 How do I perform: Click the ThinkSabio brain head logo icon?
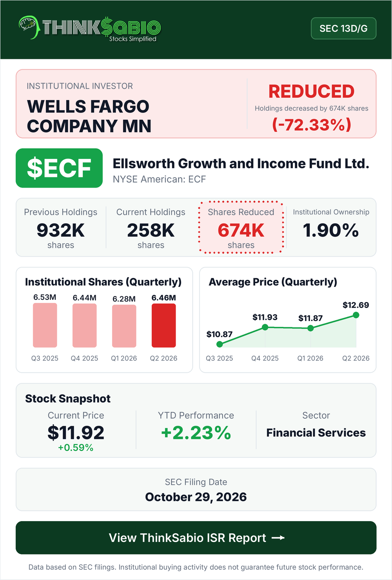[29, 27]
